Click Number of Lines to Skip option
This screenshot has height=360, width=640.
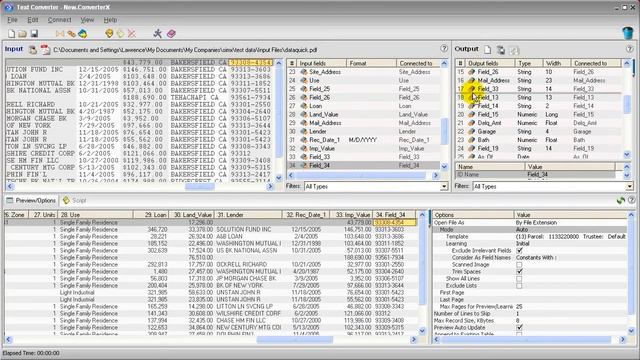pyautogui.click(x=529, y=313)
